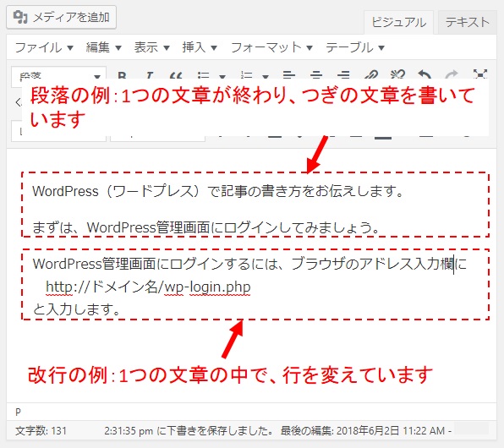Apply blockquote with the quote icon

pyautogui.click(x=176, y=75)
